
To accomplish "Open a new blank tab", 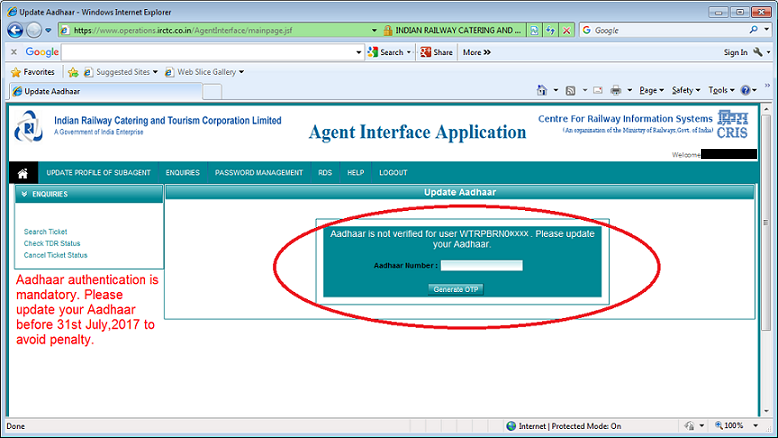I will point(212,92).
